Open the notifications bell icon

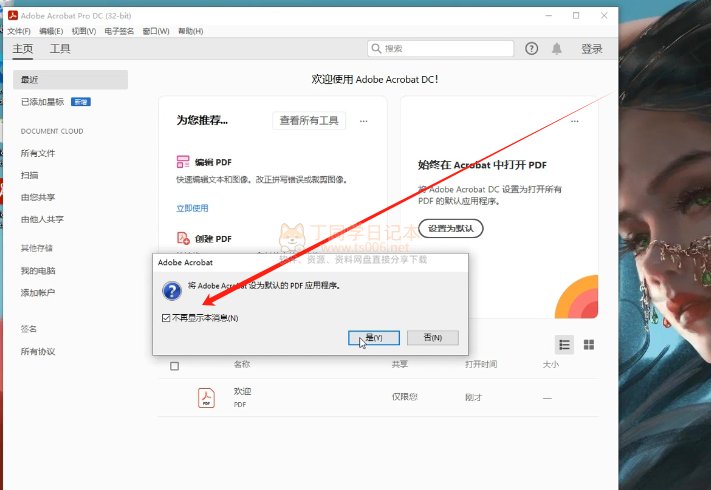pos(556,49)
